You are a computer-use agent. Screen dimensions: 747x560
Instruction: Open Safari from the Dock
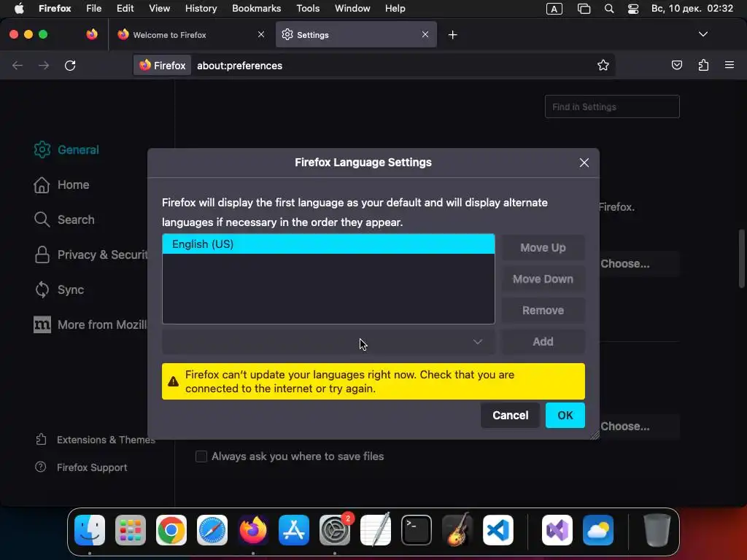(x=212, y=530)
